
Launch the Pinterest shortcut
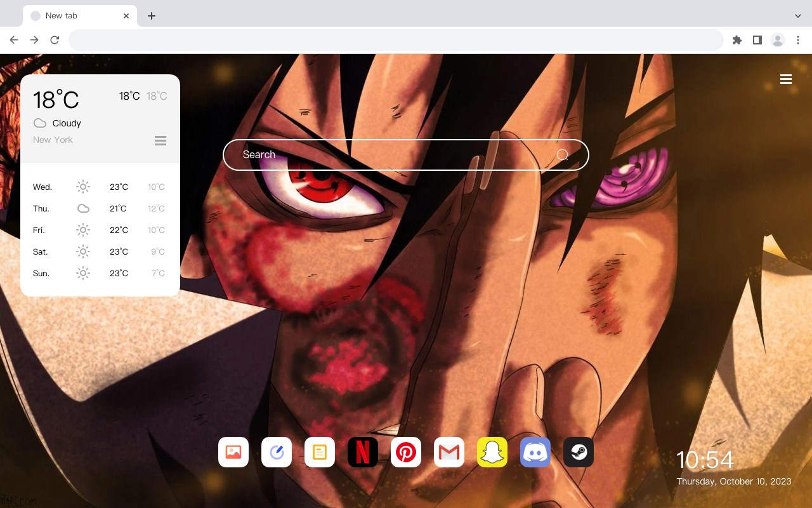tap(406, 452)
